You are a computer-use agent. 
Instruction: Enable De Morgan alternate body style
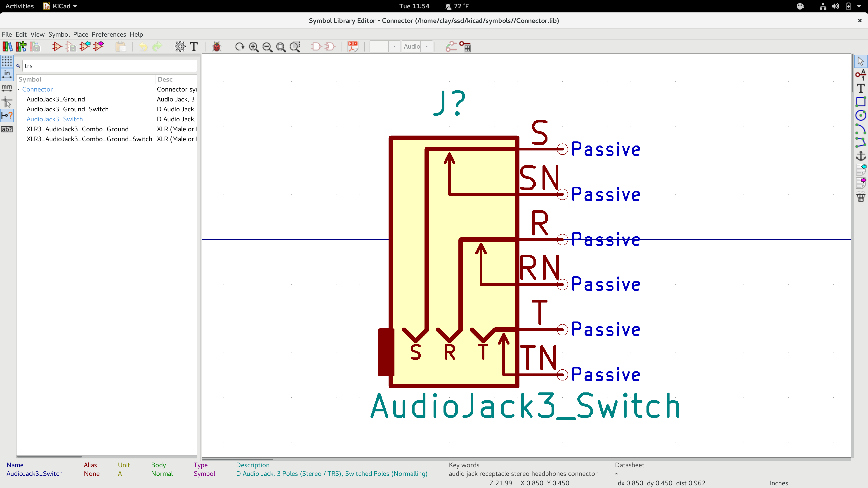coord(330,47)
